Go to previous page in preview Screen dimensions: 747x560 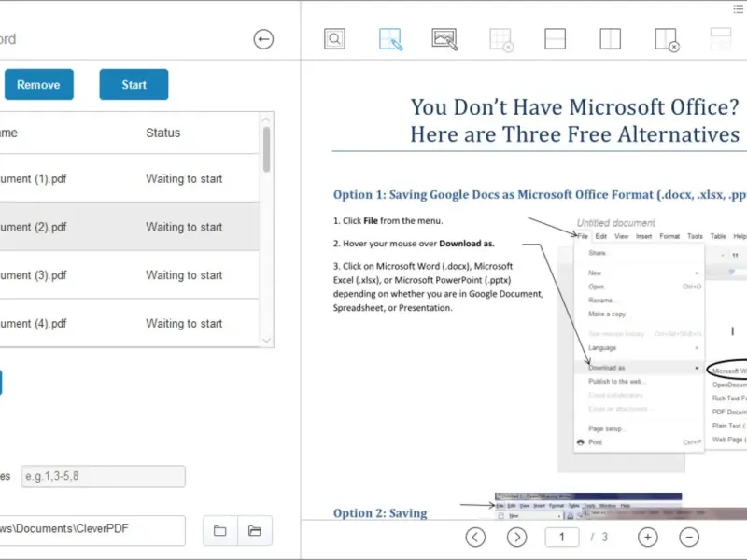point(475,538)
